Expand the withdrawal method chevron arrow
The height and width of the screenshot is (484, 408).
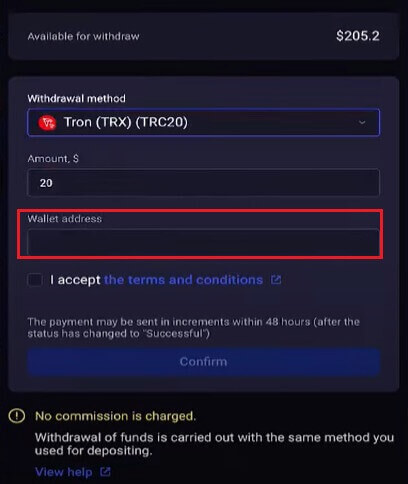click(362, 122)
